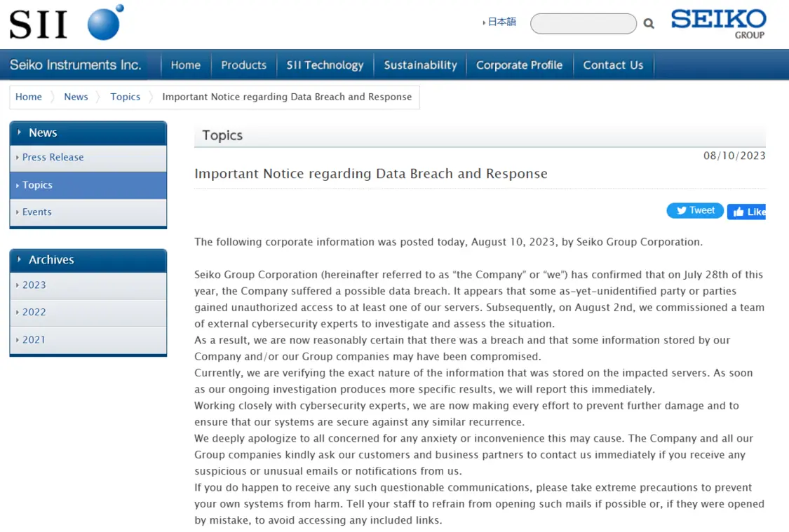Viewport: 789px width, 532px height.
Task: Click the Topics section heading
Action: tap(222, 135)
